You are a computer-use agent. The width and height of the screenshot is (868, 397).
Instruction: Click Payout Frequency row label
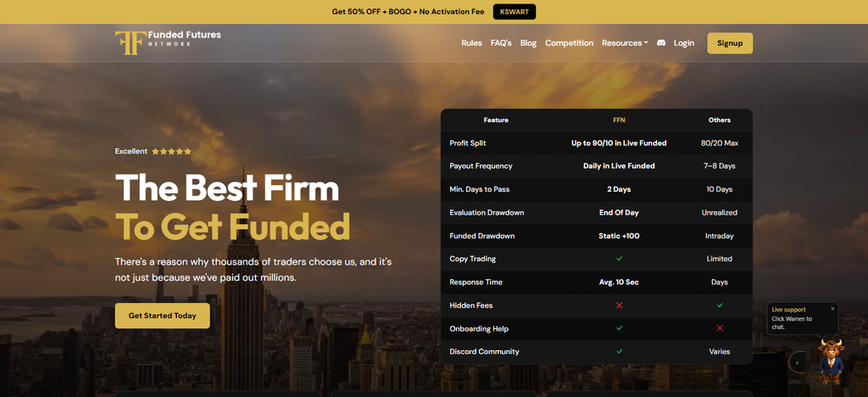tap(481, 166)
